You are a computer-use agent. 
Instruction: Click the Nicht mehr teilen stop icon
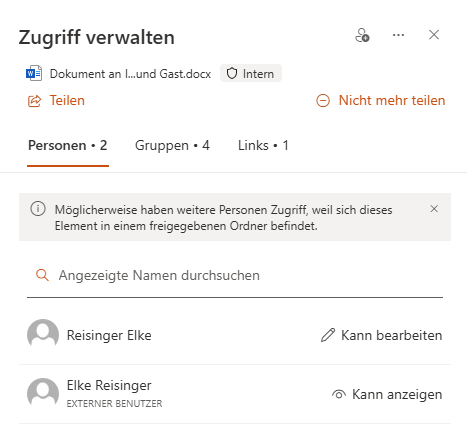[323, 101]
